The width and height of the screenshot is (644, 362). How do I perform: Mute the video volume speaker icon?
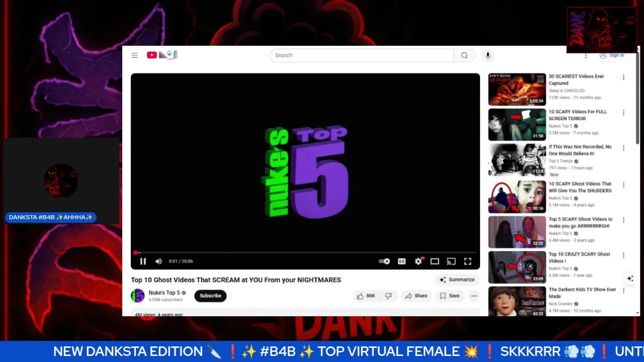pos(158,261)
